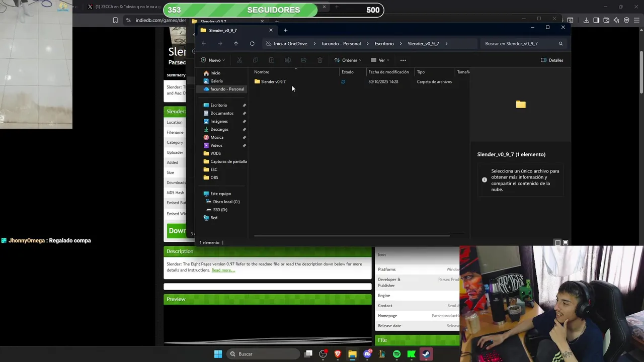Open Galería in navigation pane
The width and height of the screenshot is (644, 362).
coord(216,81)
